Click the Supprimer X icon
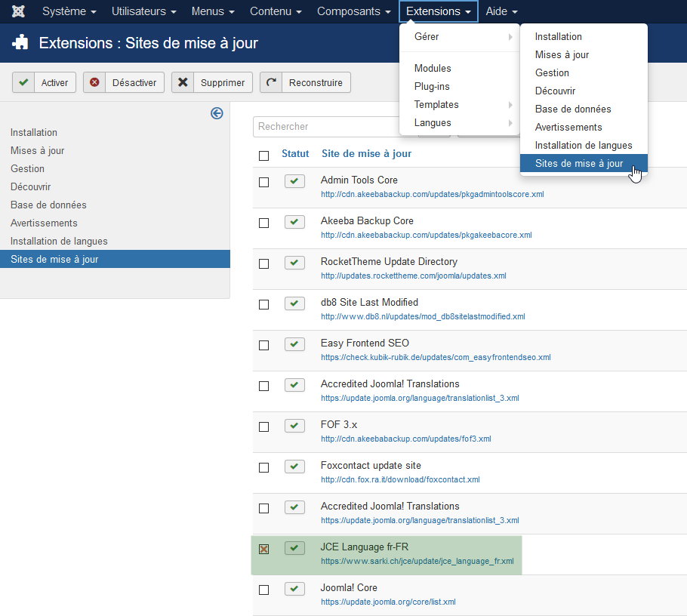Viewport: 687px width, 616px height. point(183,82)
